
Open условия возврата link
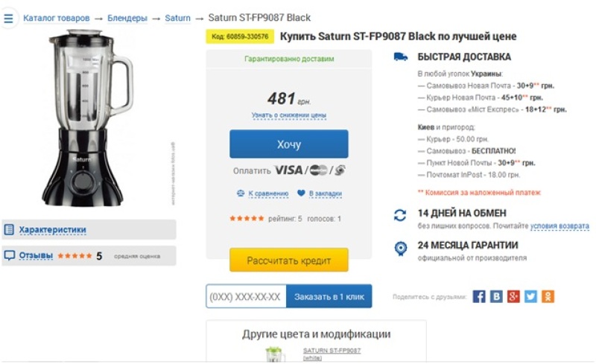point(559,226)
